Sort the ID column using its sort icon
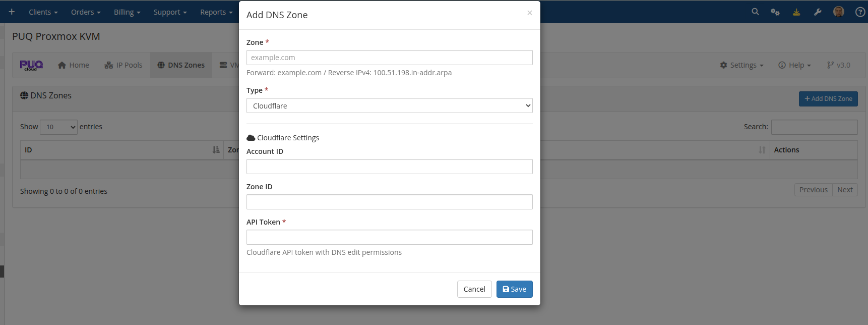868x325 pixels. [x=216, y=150]
